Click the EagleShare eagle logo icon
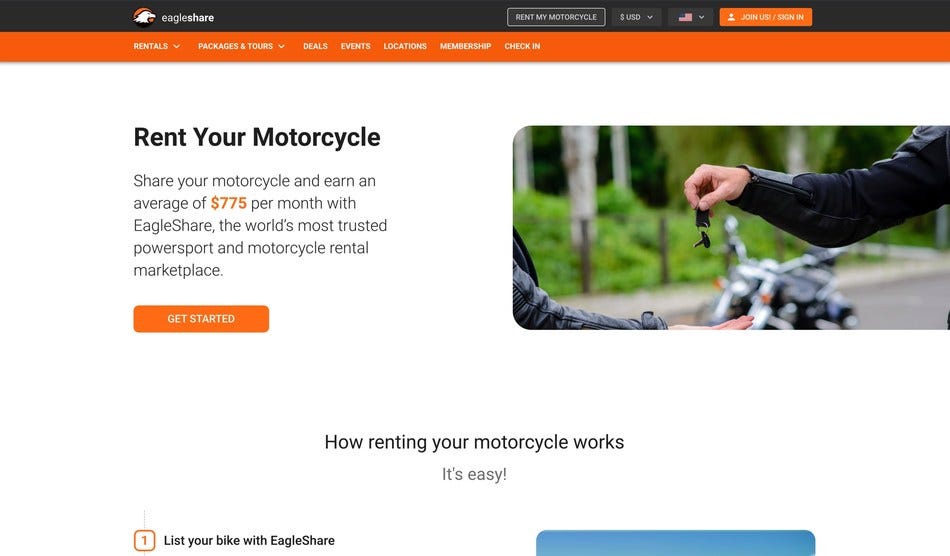The image size is (950, 556). pos(144,17)
